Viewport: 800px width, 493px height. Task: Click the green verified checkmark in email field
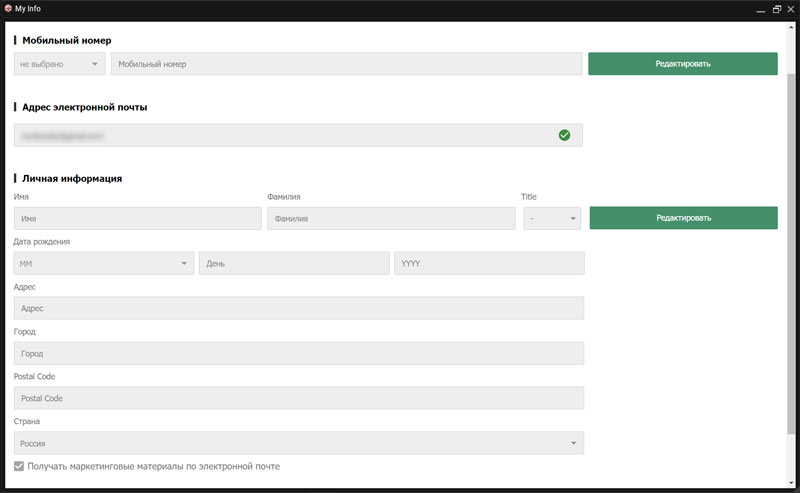(564, 135)
